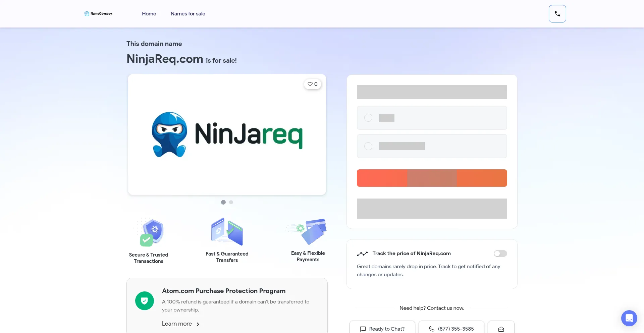Open the Names for sale page
Viewport: 644px width, 333px height.
click(x=188, y=14)
